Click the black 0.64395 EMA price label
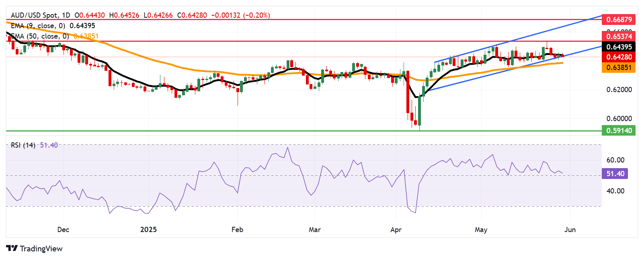The height and width of the screenshot is (259, 644). click(619, 47)
